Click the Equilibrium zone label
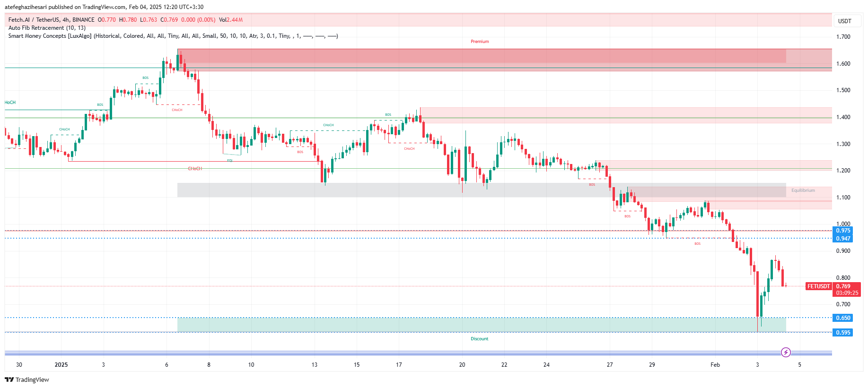The width and height of the screenshot is (868, 388). (x=803, y=190)
